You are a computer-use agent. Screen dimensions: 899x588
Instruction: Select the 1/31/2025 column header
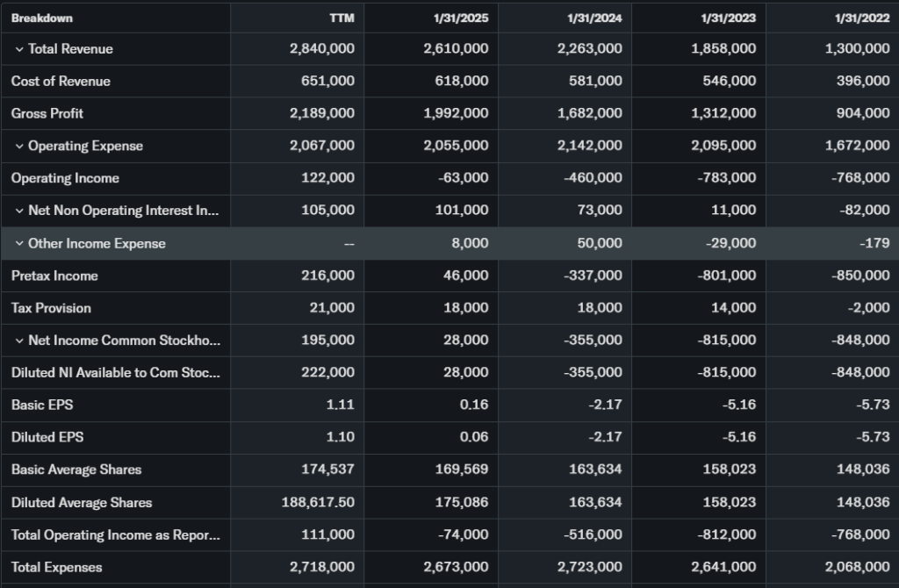pyautogui.click(x=463, y=18)
